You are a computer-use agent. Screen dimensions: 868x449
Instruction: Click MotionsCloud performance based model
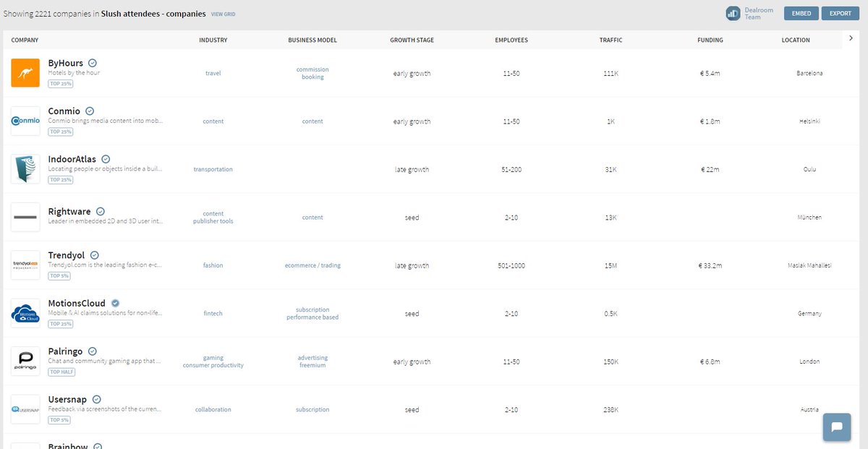[x=312, y=317]
